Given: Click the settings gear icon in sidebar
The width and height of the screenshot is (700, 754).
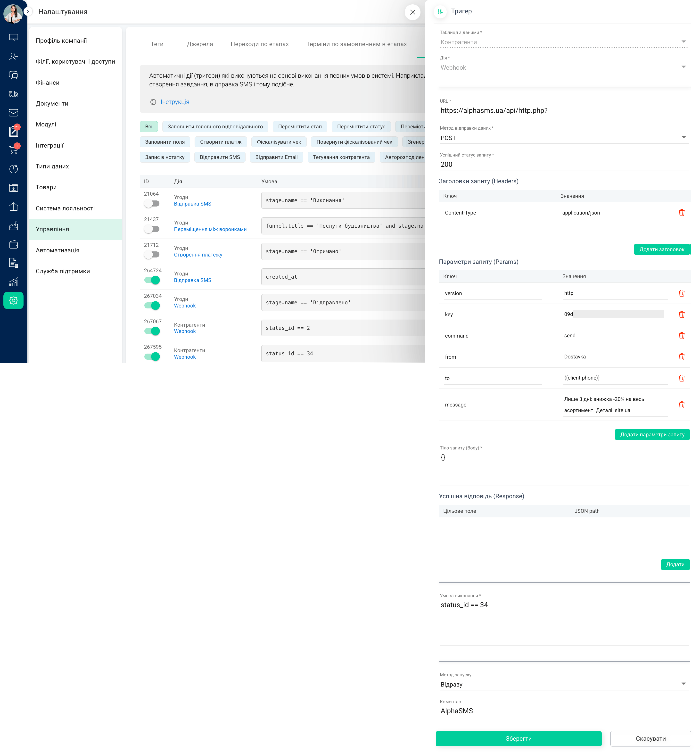Looking at the screenshot, I should point(14,300).
